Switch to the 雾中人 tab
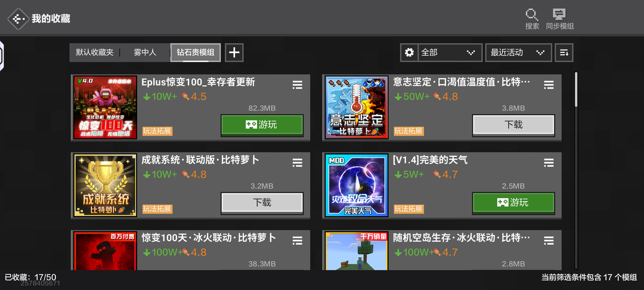 [x=145, y=53]
